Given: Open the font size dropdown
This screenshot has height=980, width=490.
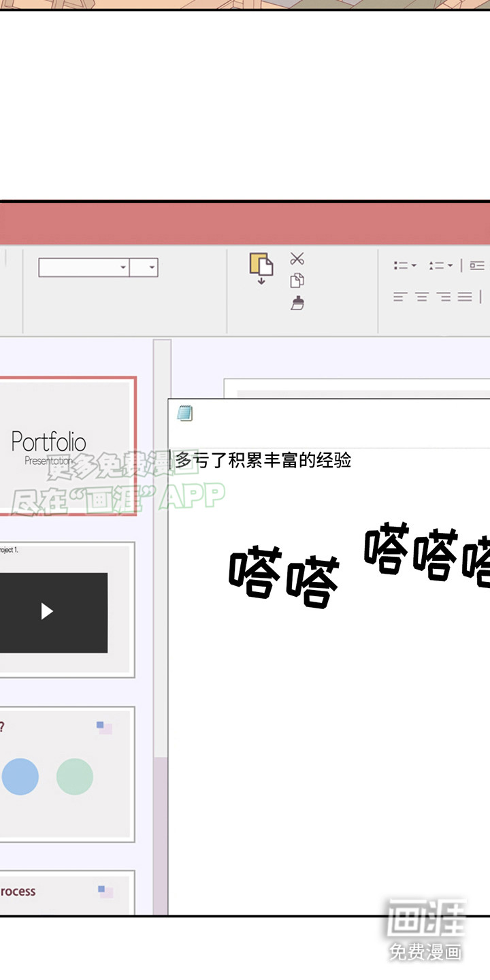Looking at the screenshot, I should tap(152, 267).
